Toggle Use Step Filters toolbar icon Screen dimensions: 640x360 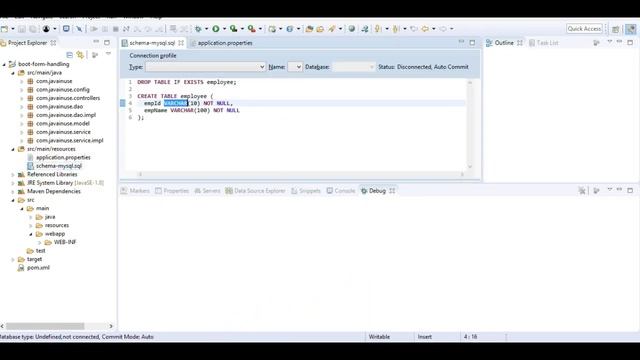(x=184, y=29)
